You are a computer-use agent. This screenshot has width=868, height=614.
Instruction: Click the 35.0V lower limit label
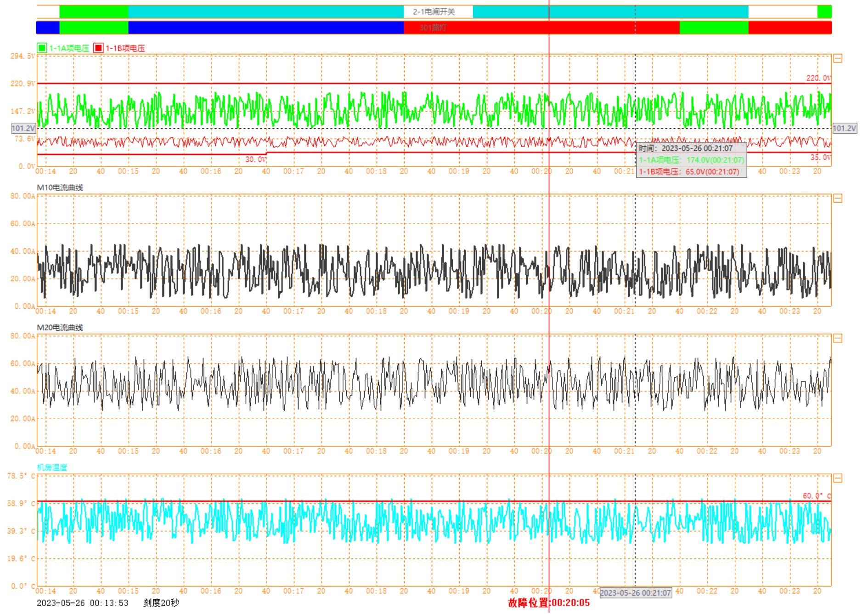point(821,157)
